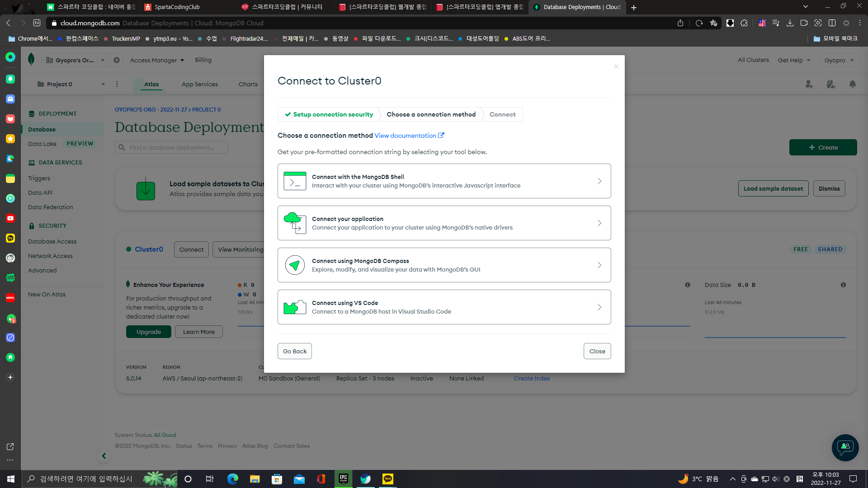Open Data Lake in the sidebar
Image resolution: width=868 pixels, height=488 pixels.
(42, 144)
